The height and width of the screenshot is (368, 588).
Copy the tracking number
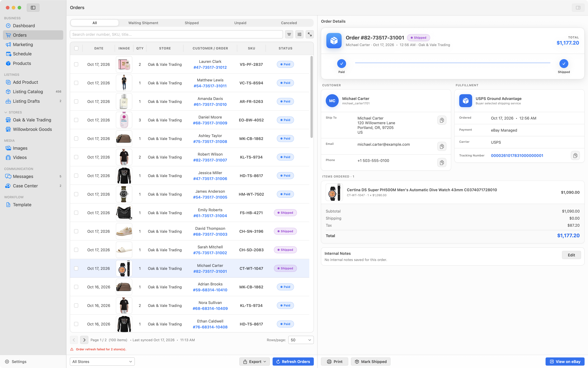click(x=575, y=156)
